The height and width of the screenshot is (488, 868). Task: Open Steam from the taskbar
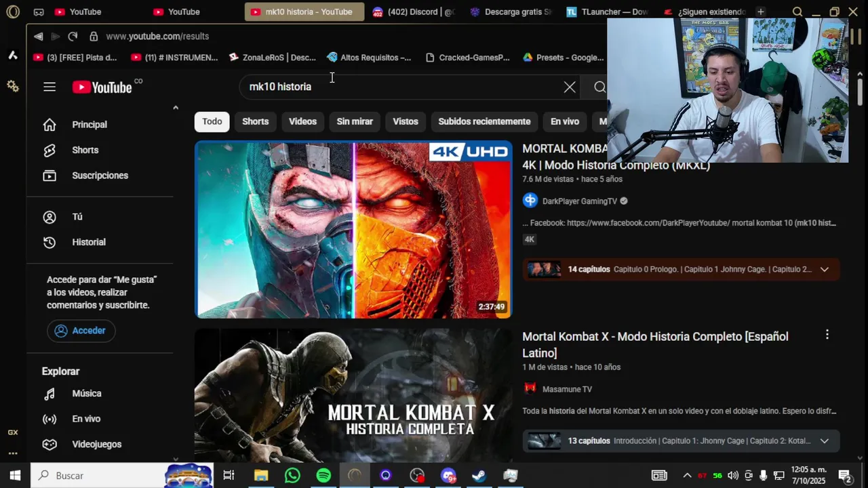click(479, 475)
